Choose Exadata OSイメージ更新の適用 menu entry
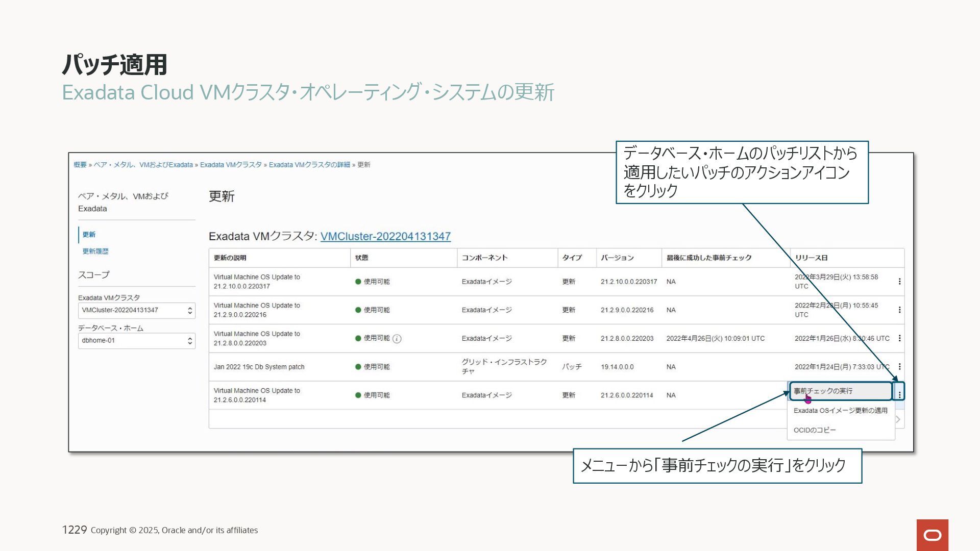 coord(840,411)
